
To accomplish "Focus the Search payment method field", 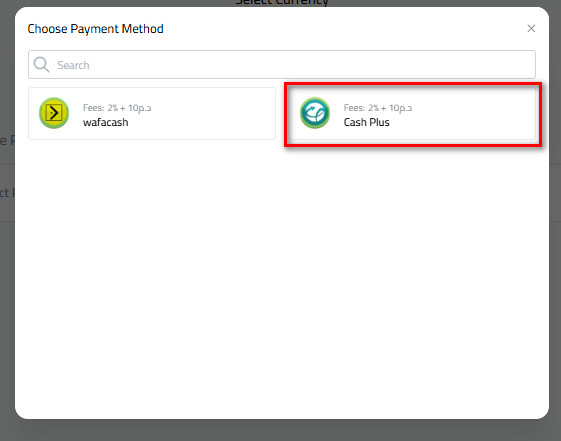I will point(282,64).
